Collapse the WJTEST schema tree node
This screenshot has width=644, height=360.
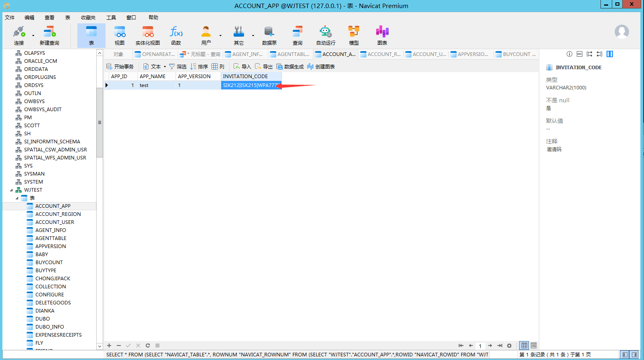point(11,190)
